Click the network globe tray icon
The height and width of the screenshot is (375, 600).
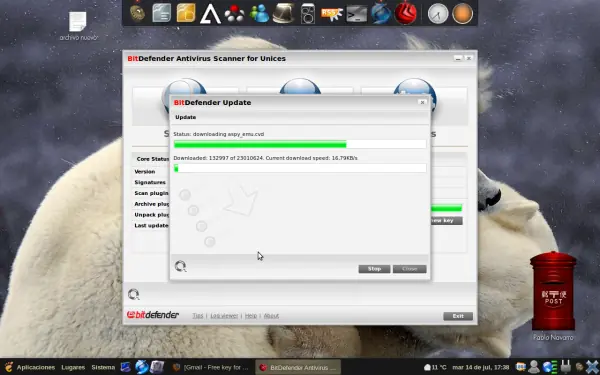coord(549,367)
